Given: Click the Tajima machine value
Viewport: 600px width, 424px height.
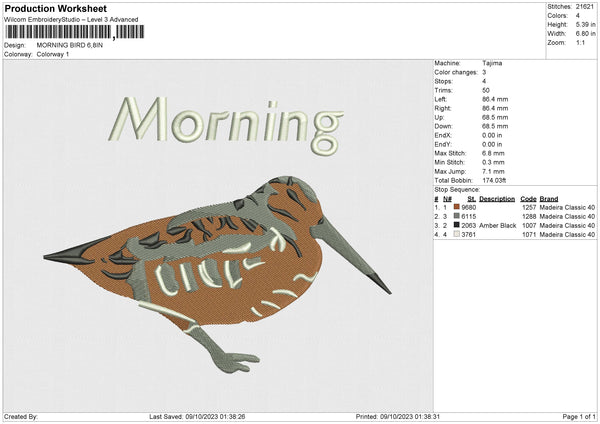Looking at the screenshot, I should pyautogui.click(x=492, y=63).
